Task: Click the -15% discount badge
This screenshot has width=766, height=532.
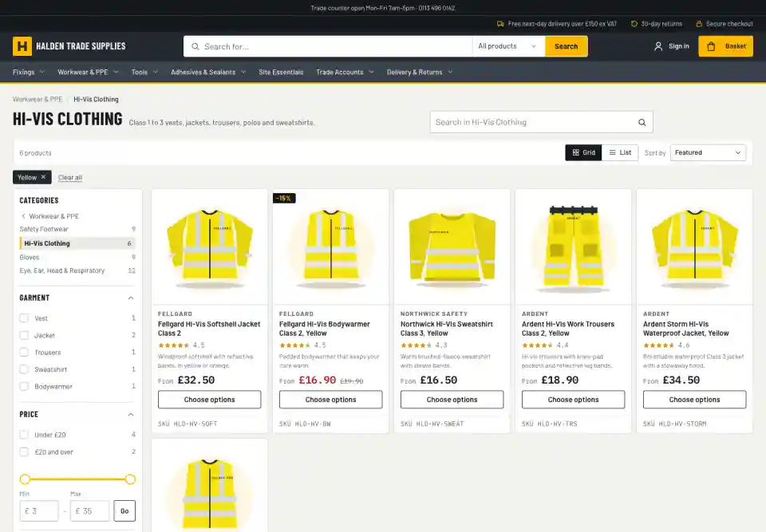Action: coord(284,199)
